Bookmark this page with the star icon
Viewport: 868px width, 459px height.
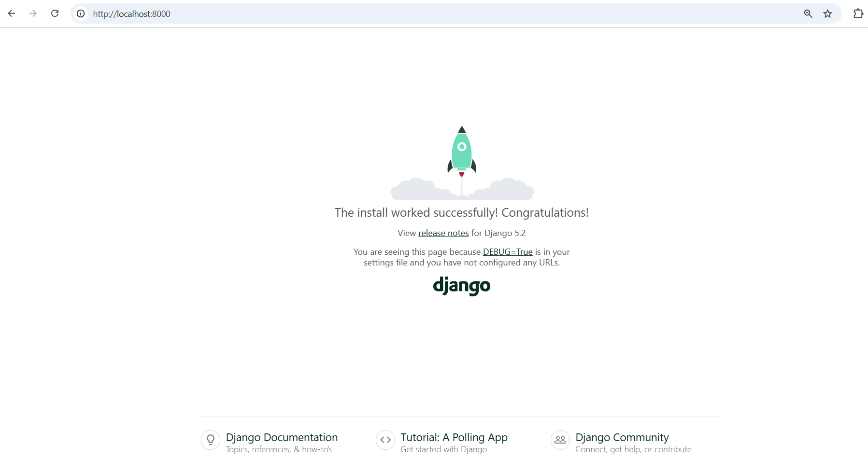(x=828, y=14)
